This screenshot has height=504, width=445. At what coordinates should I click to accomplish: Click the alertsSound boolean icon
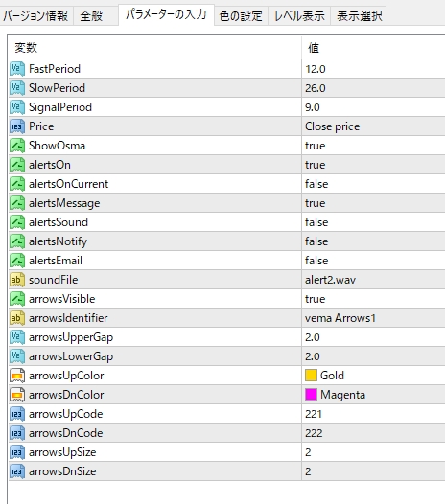16,222
